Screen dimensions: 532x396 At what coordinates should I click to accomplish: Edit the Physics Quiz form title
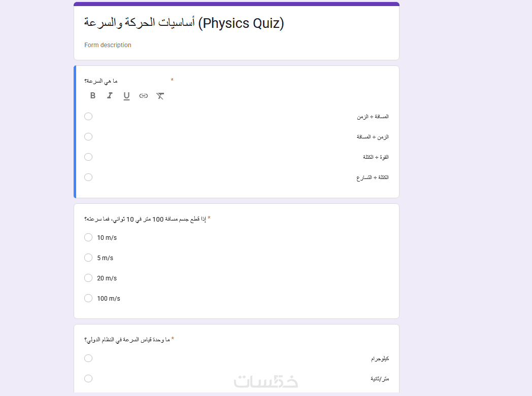[x=184, y=23]
